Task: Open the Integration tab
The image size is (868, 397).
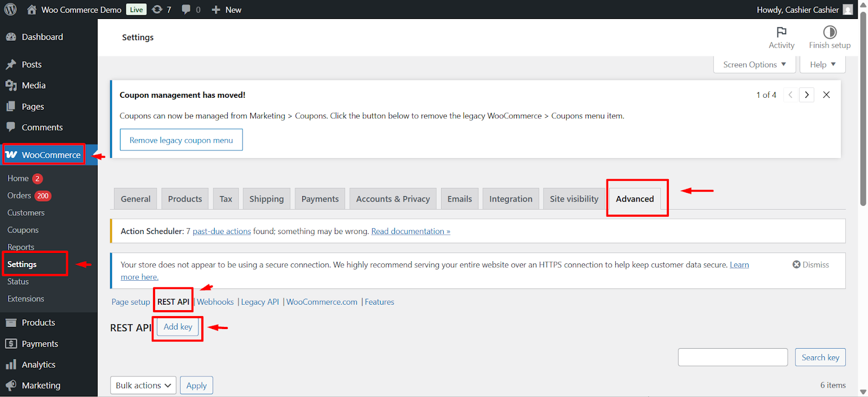Action: point(511,199)
